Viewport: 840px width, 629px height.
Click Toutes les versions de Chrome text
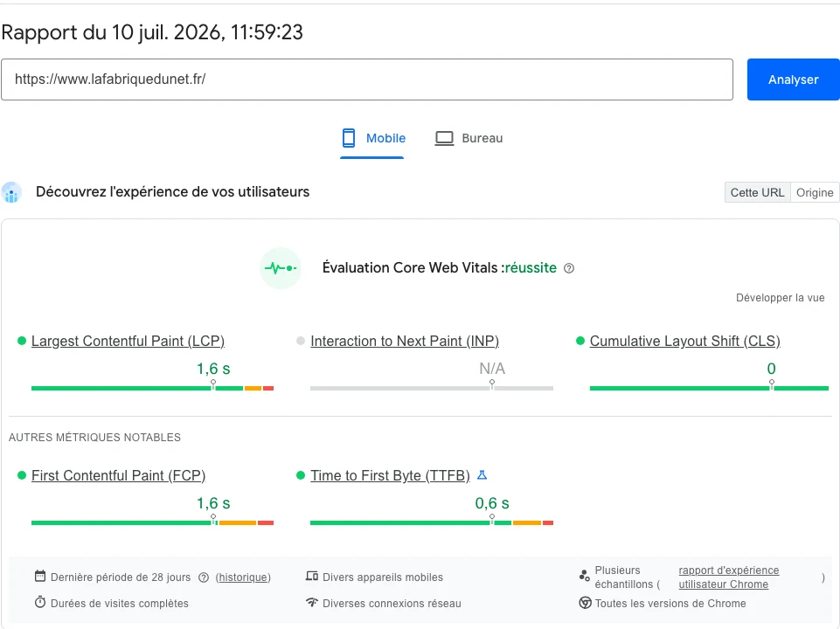point(670,604)
